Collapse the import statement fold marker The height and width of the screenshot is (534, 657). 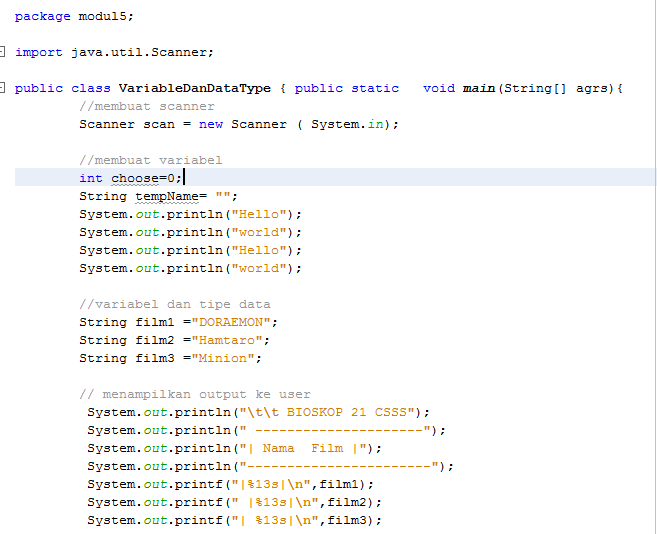tap(2, 52)
